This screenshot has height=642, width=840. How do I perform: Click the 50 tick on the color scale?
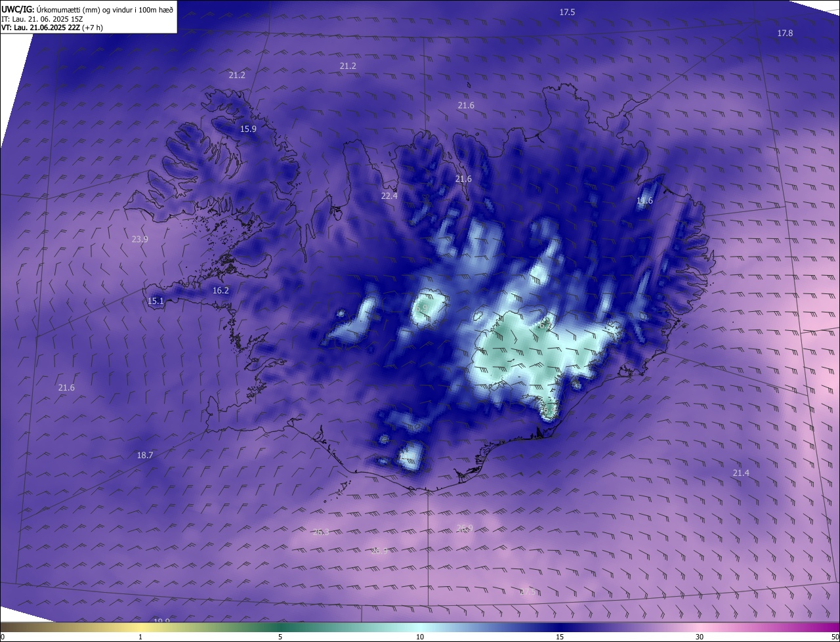(835, 637)
